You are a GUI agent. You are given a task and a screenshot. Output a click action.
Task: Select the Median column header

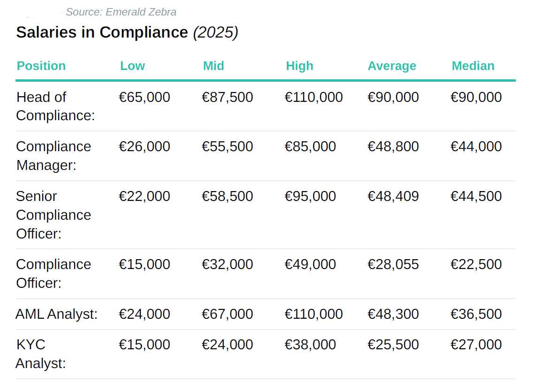(x=473, y=66)
